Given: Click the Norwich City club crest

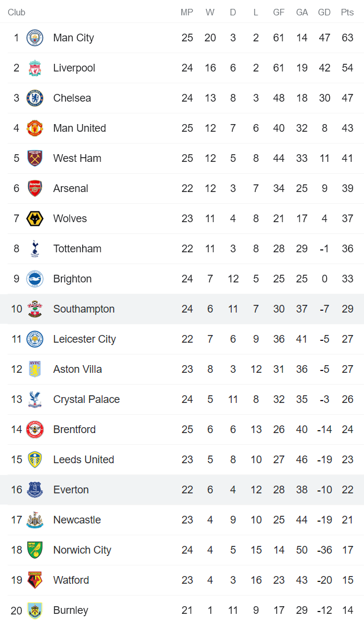Looking at the screenshot, I should pos(35,550).
